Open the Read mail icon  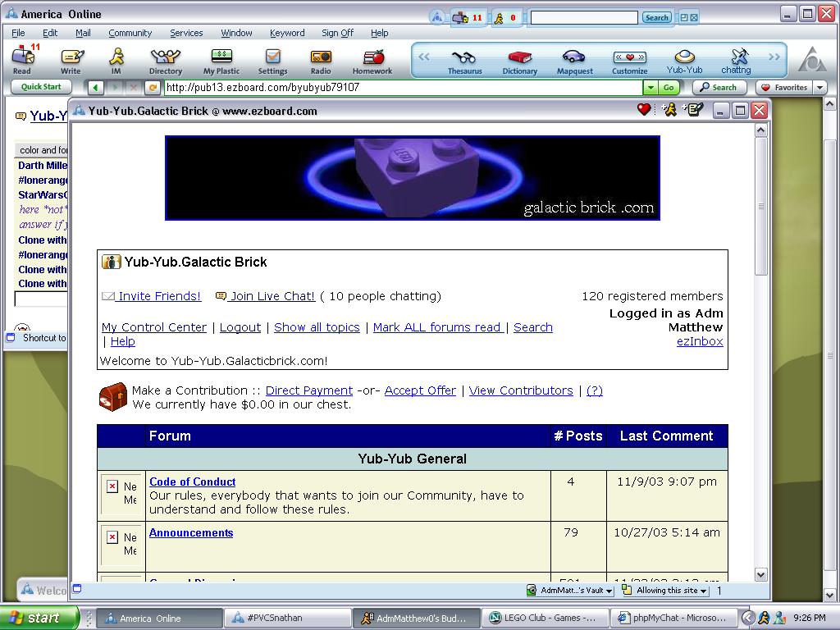point(23,59)
